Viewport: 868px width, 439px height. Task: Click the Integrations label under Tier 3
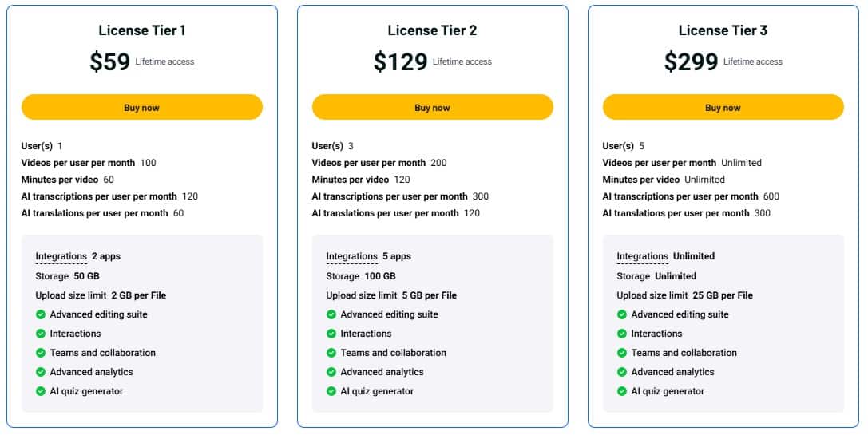(642, 256)
